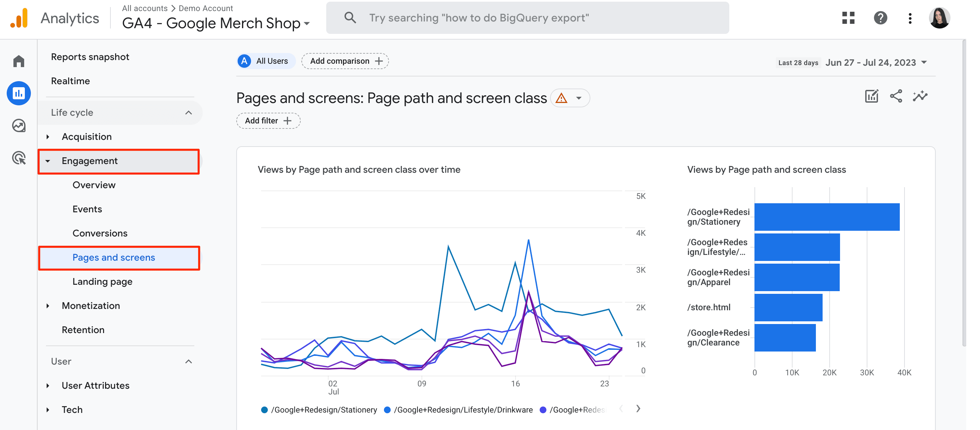The height and width of the screenshot is (430, 980).
Task: Click the plus icon in Add comparison
Action: pyautogui.click(x=379, y=61)
